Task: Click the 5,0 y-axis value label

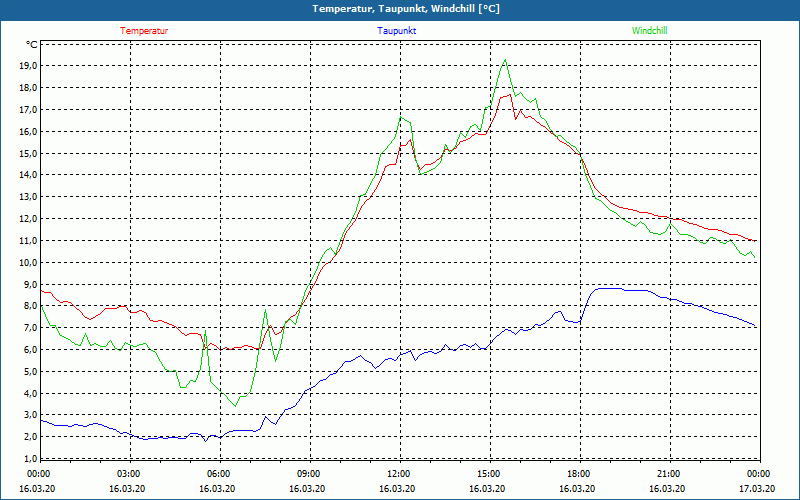Action: pyautogui.click(x=29, y=371)
